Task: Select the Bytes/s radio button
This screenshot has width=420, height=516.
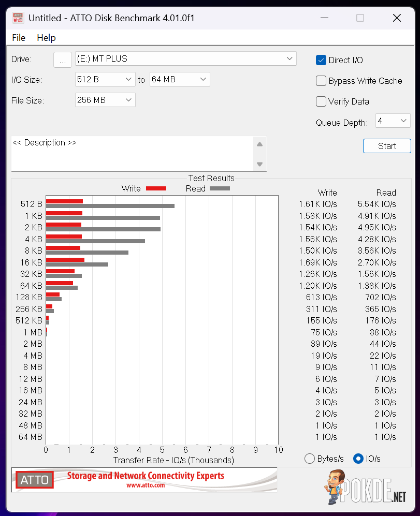Action: [309, 459]
